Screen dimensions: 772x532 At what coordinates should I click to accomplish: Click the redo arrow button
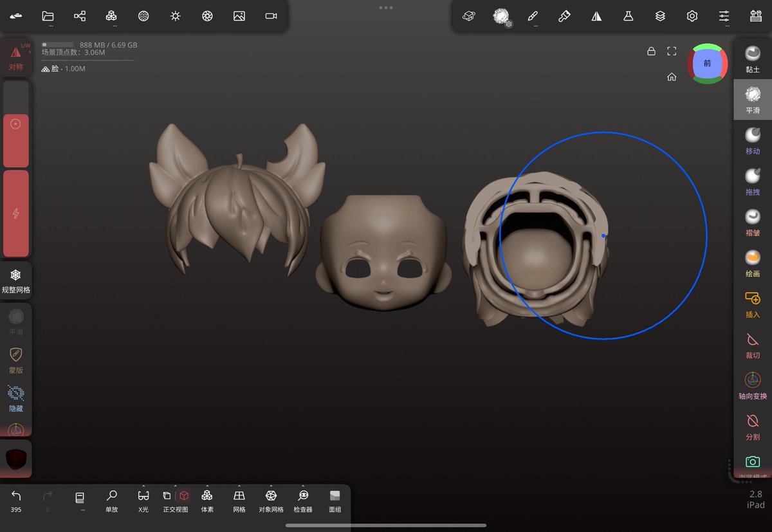48,500
